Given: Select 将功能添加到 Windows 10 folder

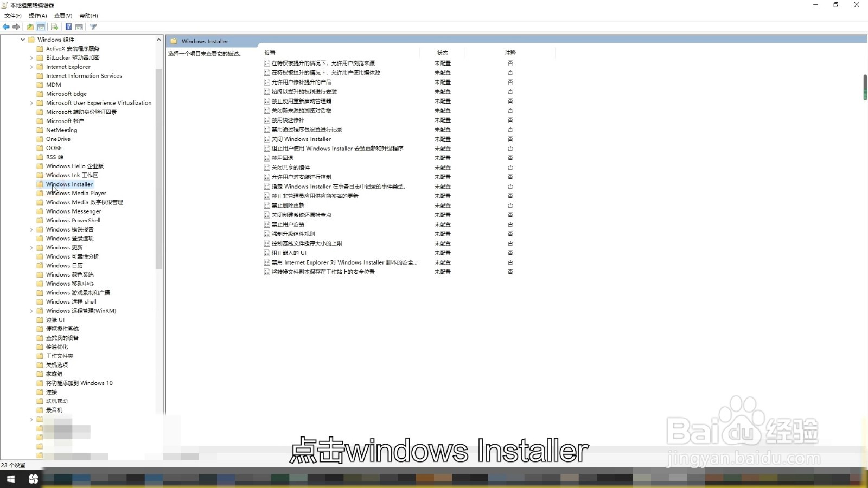Looking at the screenshot, I should 79,383.
